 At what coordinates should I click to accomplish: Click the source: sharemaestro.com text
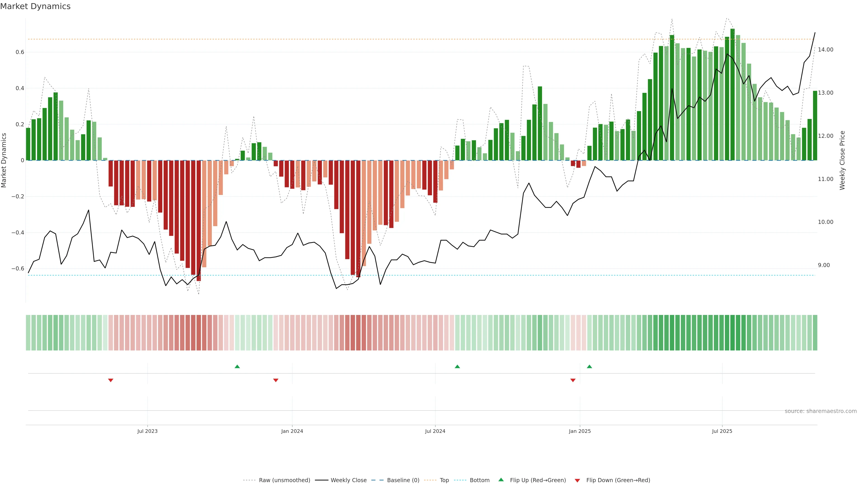pos(821,411)
